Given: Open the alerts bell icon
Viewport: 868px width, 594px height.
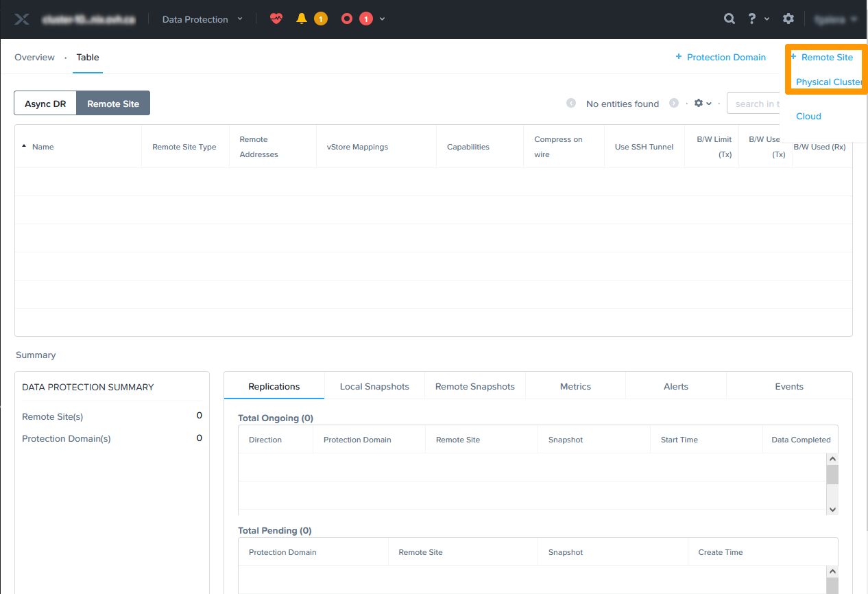Looking at the screenshot, I should [301, 19].
